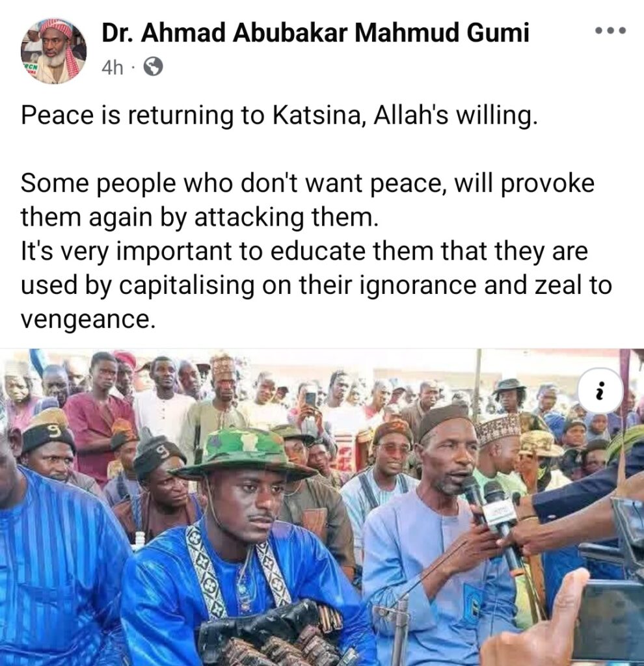Open the attached crowd photo
The width and height of the screenshot is (644, 666).
[x=322, y=507]
